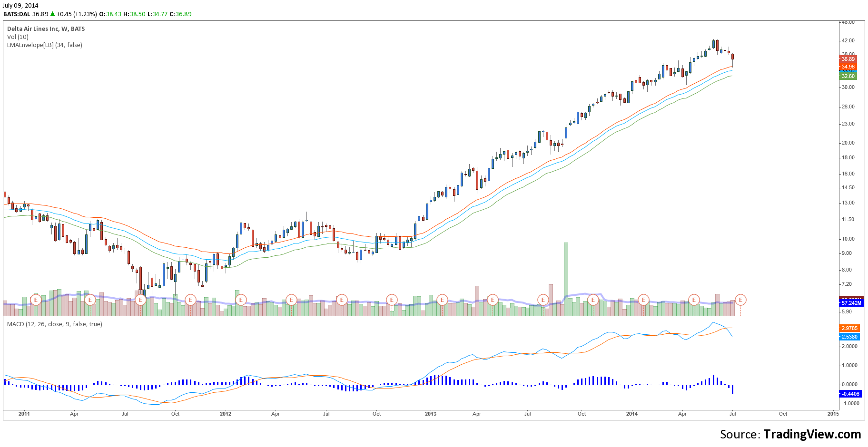Click the October 2013 earnings E marker
This screenshot has width=868, height=447.
pyautogui.click(x=593, y=300)
